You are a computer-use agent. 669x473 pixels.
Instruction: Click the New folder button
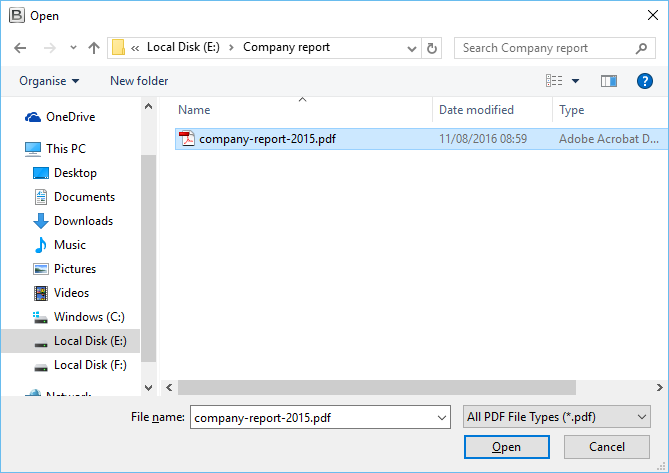tap(139, 81)
